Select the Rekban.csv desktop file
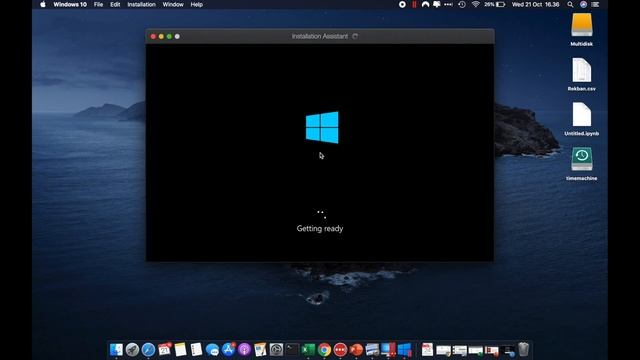 [582, 74]
